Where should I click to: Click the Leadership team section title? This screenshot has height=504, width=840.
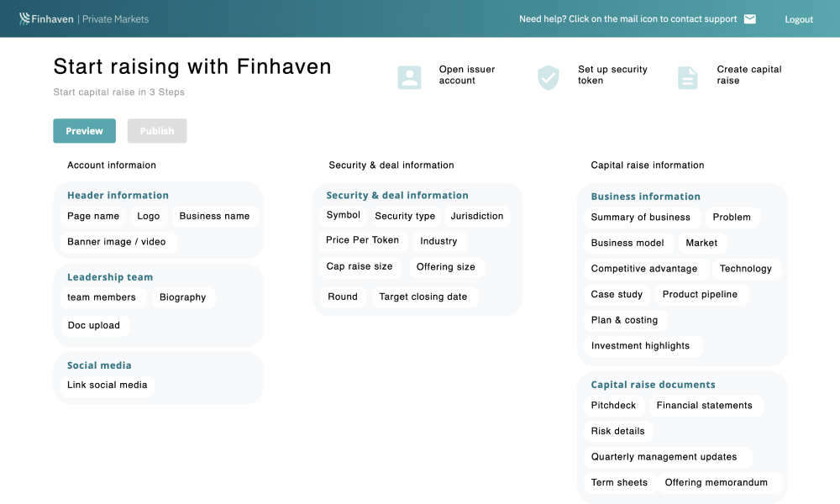tap(110, 277)
